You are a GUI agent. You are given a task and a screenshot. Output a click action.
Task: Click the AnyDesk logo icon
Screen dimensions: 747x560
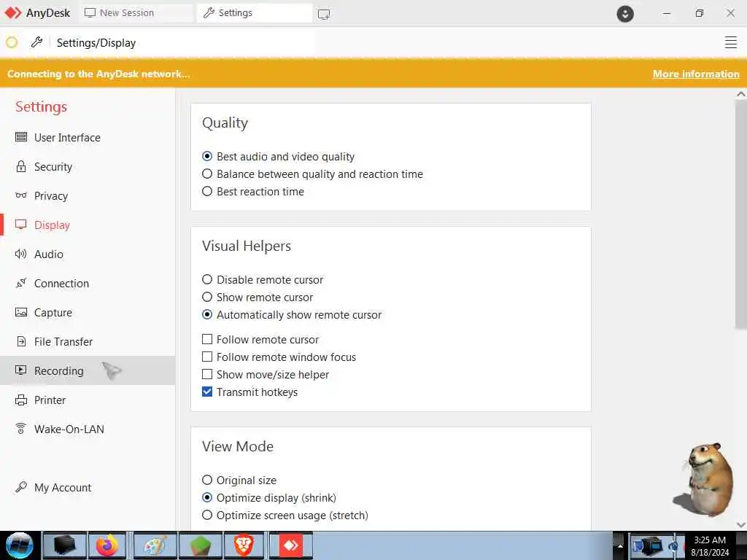pyautogui.click(x=13, y=13)
